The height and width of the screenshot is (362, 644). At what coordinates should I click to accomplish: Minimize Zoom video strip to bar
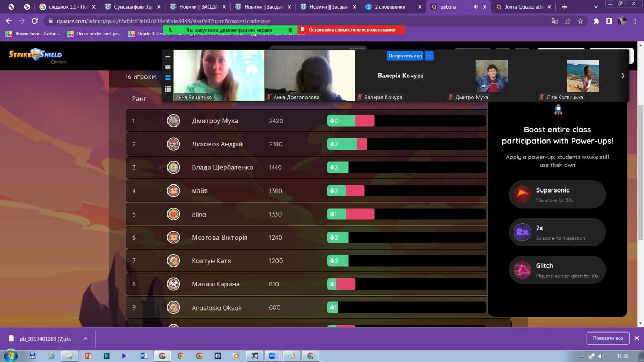[x=168, y=56]
